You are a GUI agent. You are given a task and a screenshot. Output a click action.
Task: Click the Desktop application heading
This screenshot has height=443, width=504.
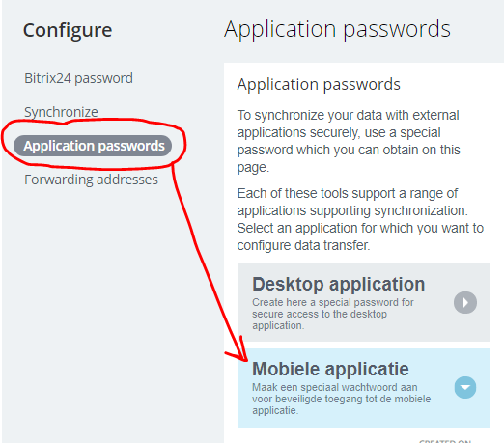pos(338,284)
